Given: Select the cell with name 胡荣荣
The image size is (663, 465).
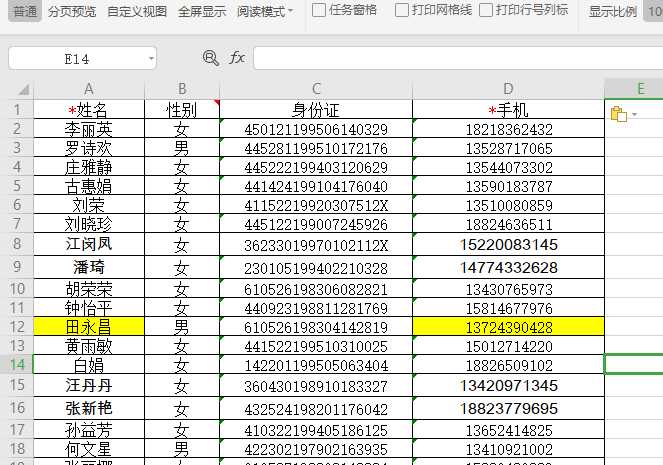Looking at the screenshot, I should [89, 289].
